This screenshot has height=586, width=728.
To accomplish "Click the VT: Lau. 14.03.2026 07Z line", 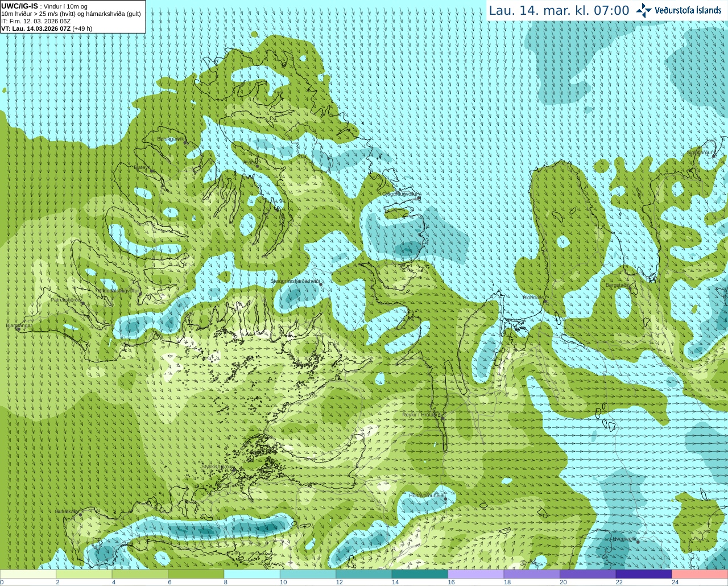I will 47,28.
